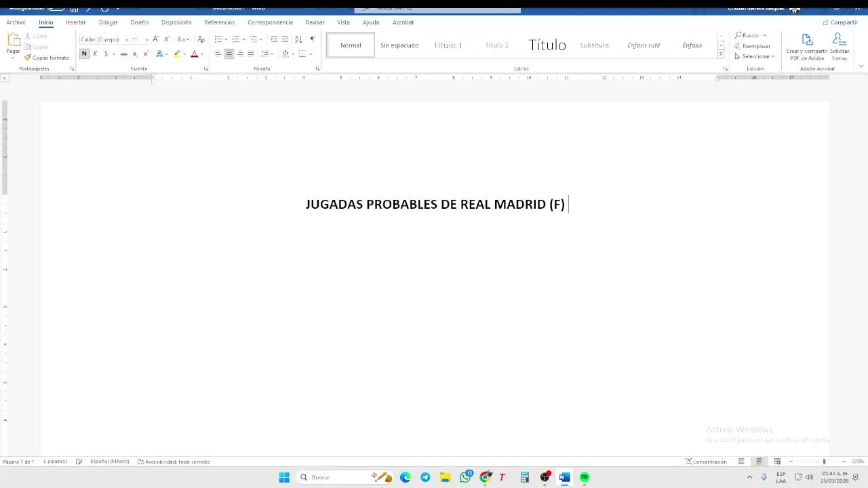Image resolution: width=868 pixels, height=488 pixels.
Task: Decrease paragraph indent
Action: [274, 39]
